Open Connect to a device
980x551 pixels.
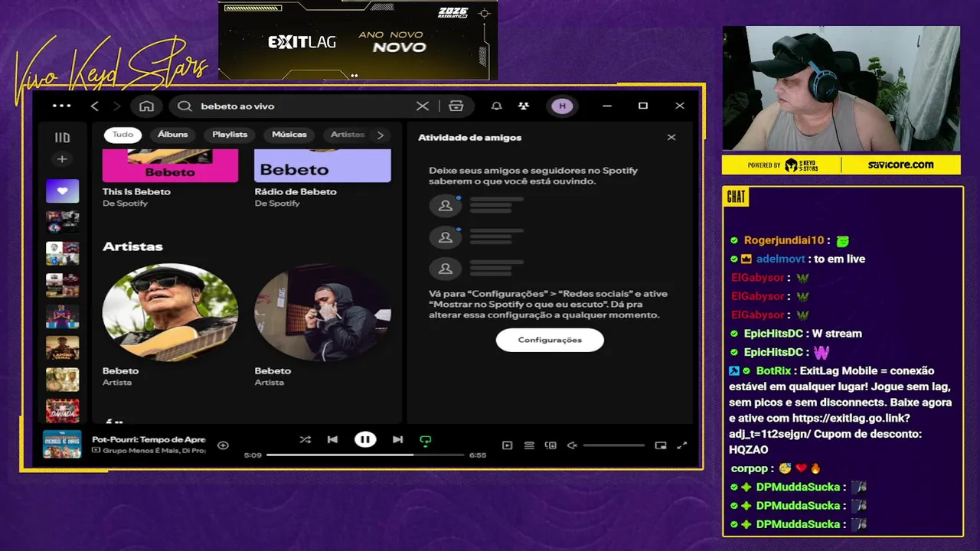[x=550, y=445]
